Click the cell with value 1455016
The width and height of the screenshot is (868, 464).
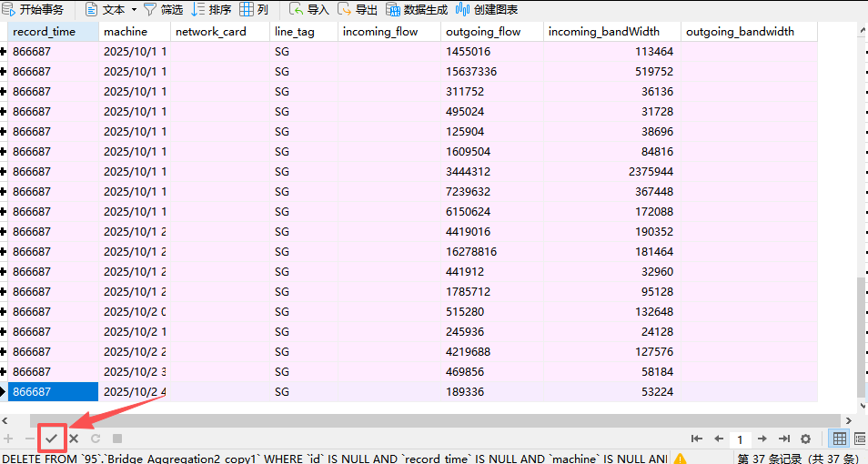(492, 52)
